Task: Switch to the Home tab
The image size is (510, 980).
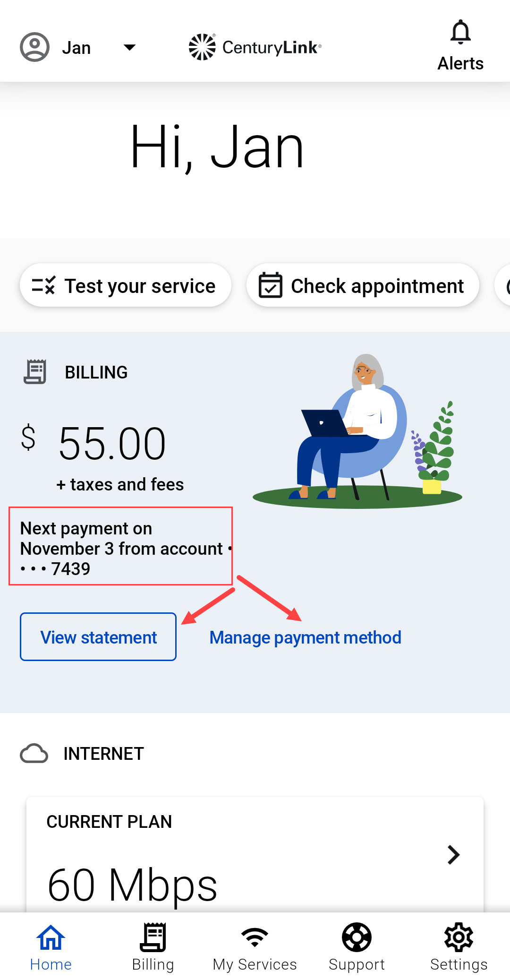Action: pyautogui.click(x=51, y=947)
